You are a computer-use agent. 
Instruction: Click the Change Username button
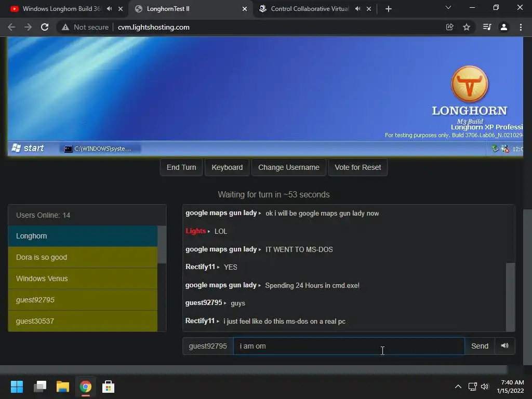coord(289,167)
